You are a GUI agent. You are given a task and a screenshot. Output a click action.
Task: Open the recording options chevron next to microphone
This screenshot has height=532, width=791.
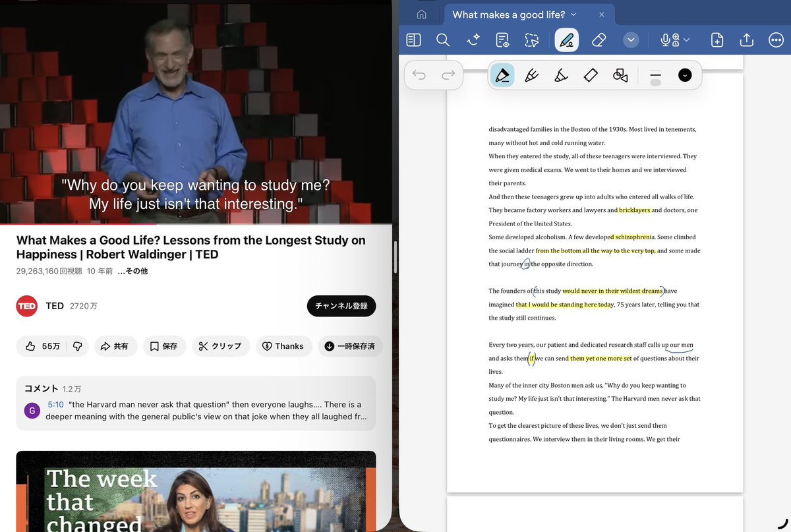click(687, 40)
